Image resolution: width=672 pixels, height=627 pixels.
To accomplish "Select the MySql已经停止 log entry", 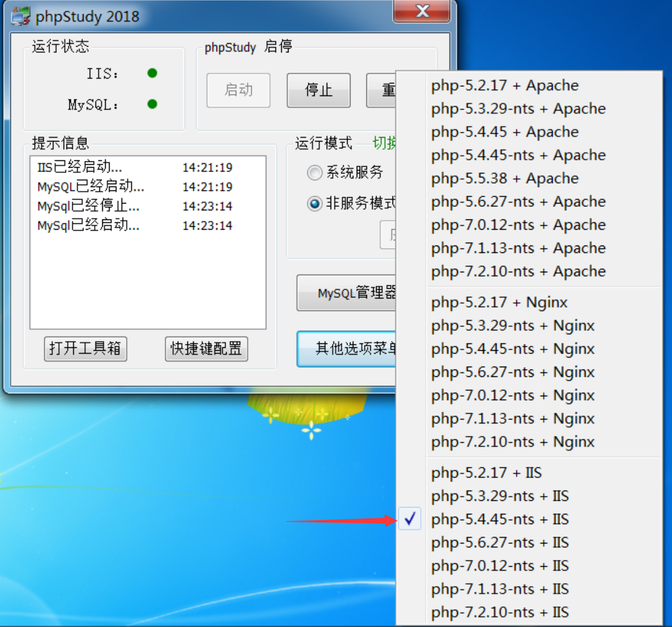I will pyautogui.click(x=89, y=206).
